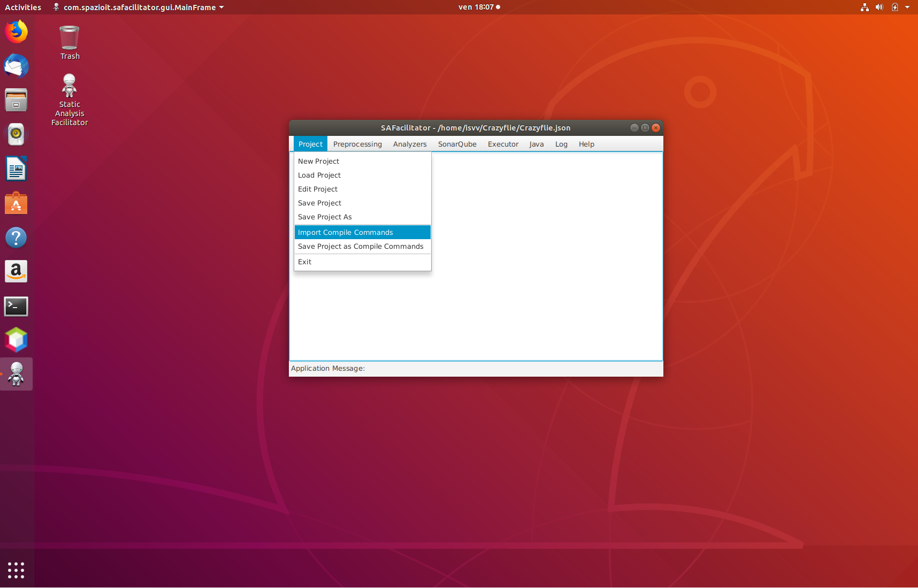918x588 pixels.
Task: Open Rhythmbox speaker icon in dock
Action: click(16, 135)
